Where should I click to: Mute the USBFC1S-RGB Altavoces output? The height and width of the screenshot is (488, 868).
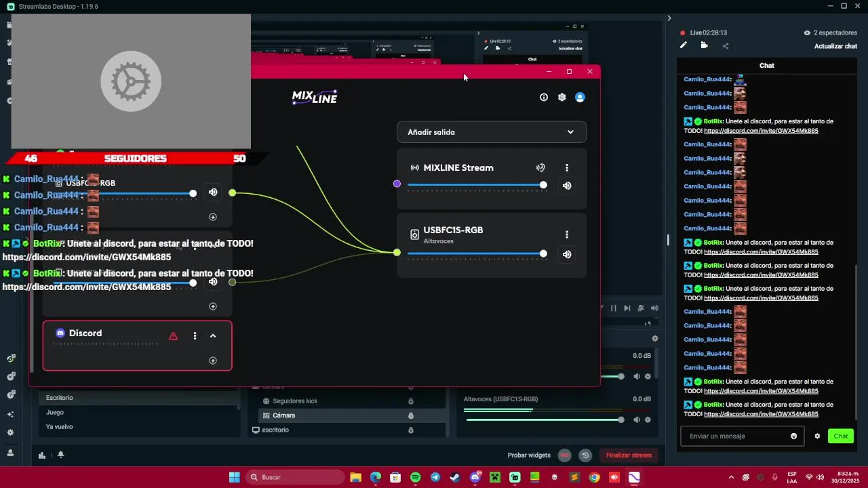567,254
